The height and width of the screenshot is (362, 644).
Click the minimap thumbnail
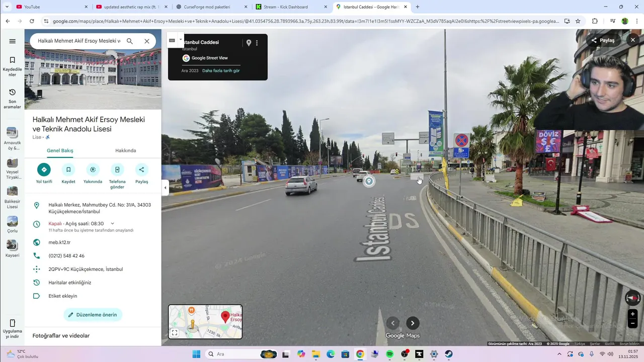(205, 322)
